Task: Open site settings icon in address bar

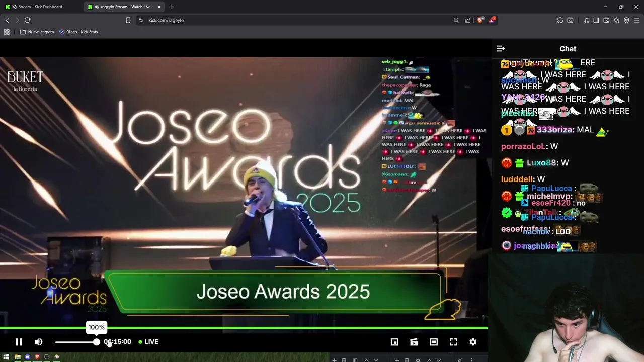Action: tap(141, 20)
